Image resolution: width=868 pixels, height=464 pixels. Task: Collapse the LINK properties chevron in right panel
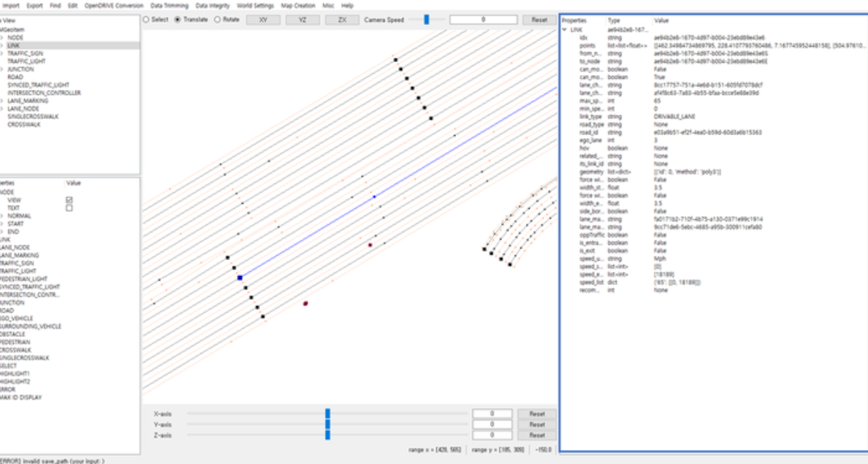564,29
